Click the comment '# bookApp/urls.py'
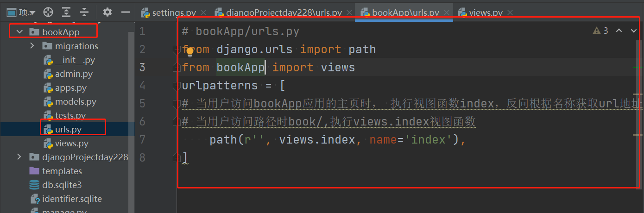This screenshot has height=213, width=644. (240, 31)
